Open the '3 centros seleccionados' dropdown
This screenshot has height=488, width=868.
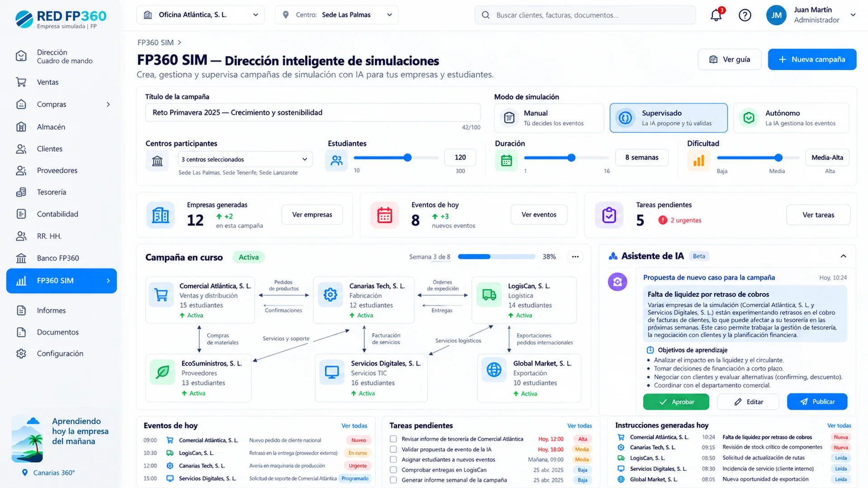pos(245,159)
